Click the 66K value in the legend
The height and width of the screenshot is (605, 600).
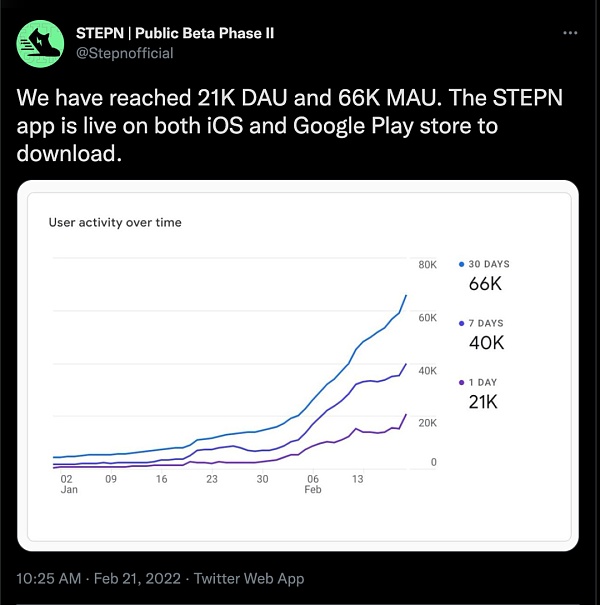[x=485, y=284]
